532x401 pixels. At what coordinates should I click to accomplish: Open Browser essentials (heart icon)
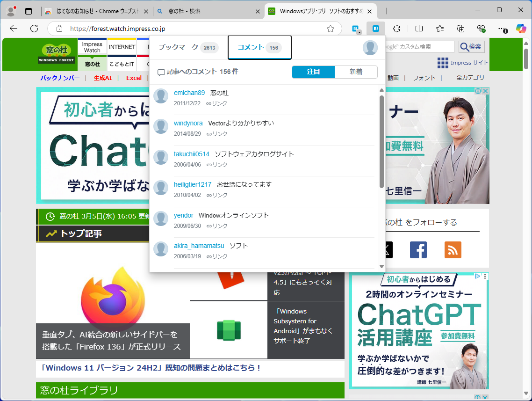coord(481,29)
